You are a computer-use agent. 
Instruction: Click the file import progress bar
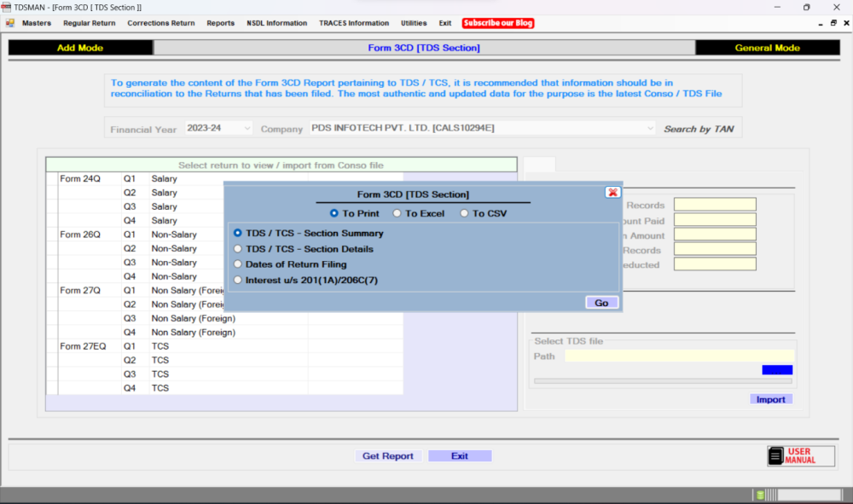[664, 381]
